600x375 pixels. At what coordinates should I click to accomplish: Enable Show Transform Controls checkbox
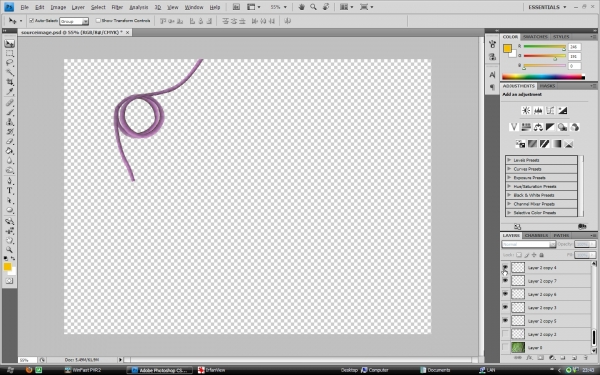(x=98, y=21)
